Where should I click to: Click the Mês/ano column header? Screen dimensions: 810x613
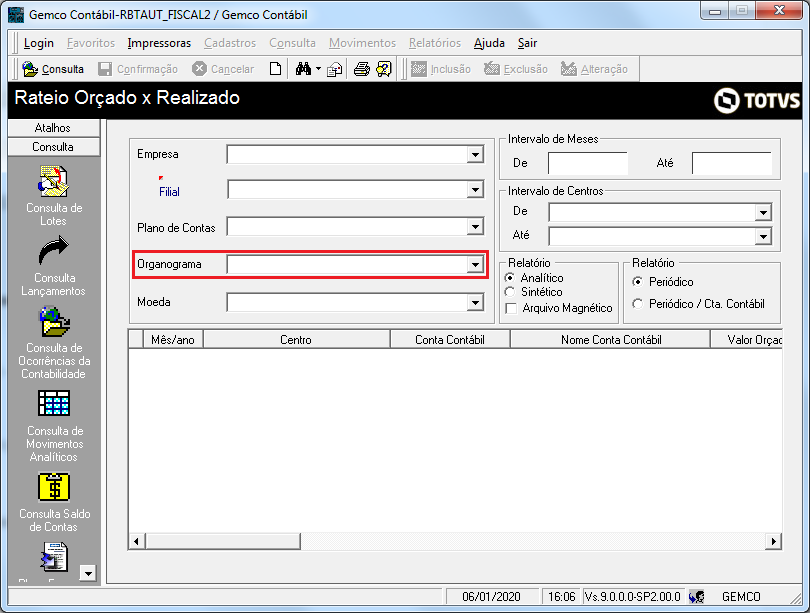coord(173,340)
